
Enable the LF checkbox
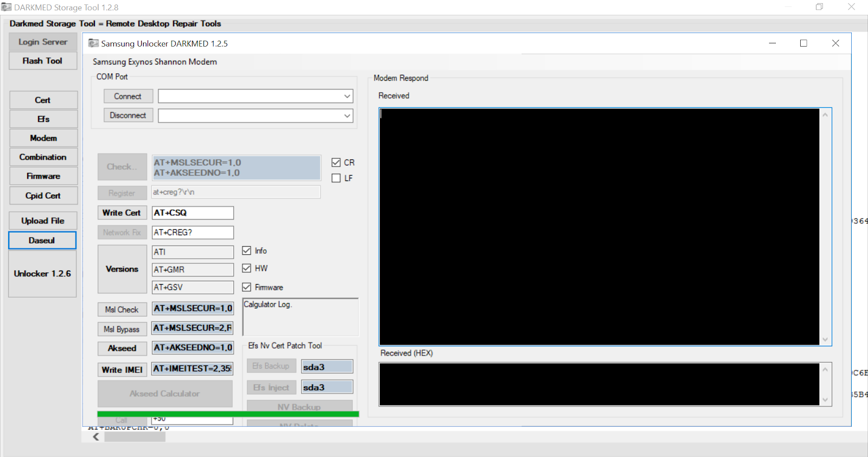[x=336, y=178]
